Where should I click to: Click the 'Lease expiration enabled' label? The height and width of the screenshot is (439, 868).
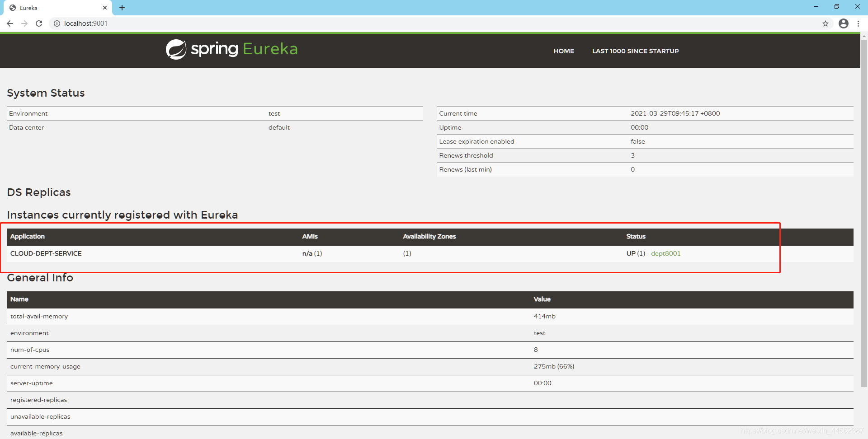(476, 141)
